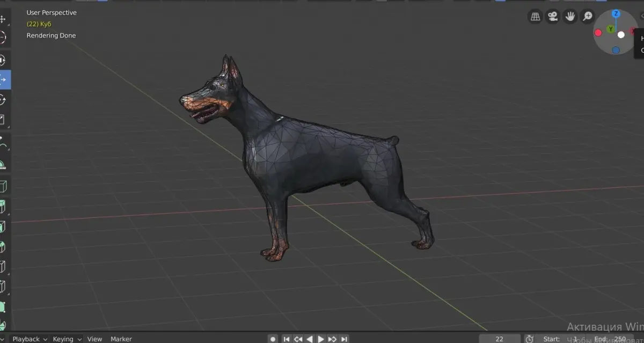This screenshot has width=644, height=343.
Task: Click the red negative X dot on the gizmo
Action: [598, 33]
